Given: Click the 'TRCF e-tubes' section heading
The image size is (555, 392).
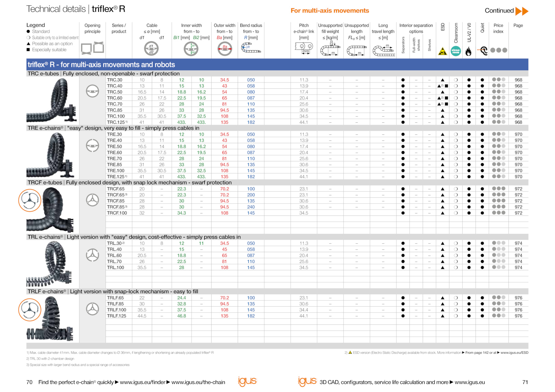Looking at the screenshot, I should [129, 183].
